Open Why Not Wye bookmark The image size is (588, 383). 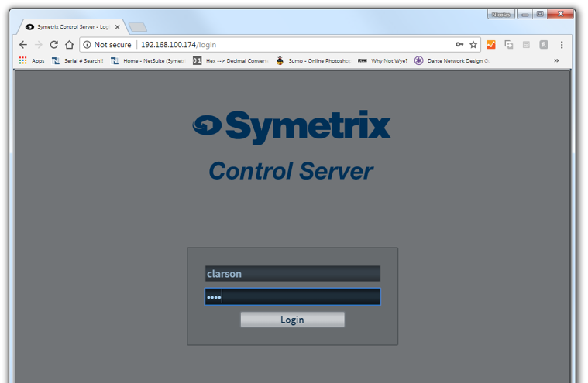pos(383,60)
